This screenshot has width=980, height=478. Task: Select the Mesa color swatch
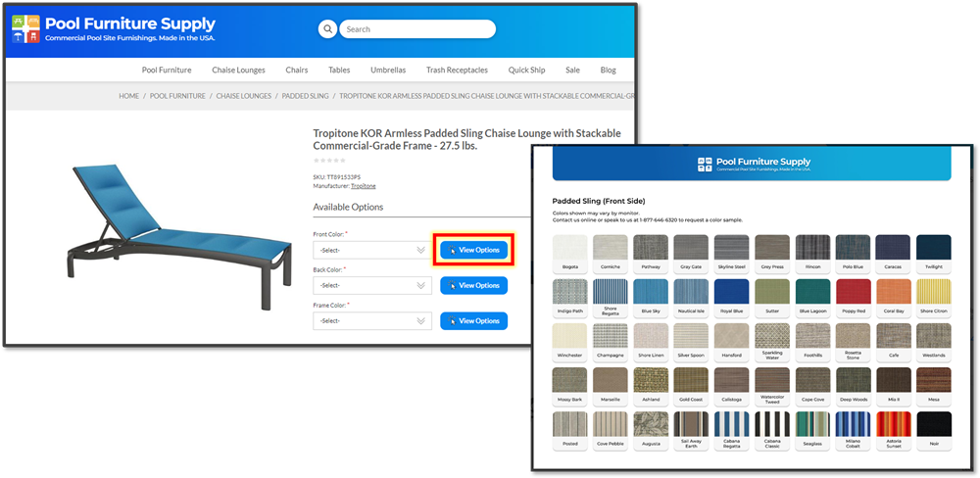934,387
